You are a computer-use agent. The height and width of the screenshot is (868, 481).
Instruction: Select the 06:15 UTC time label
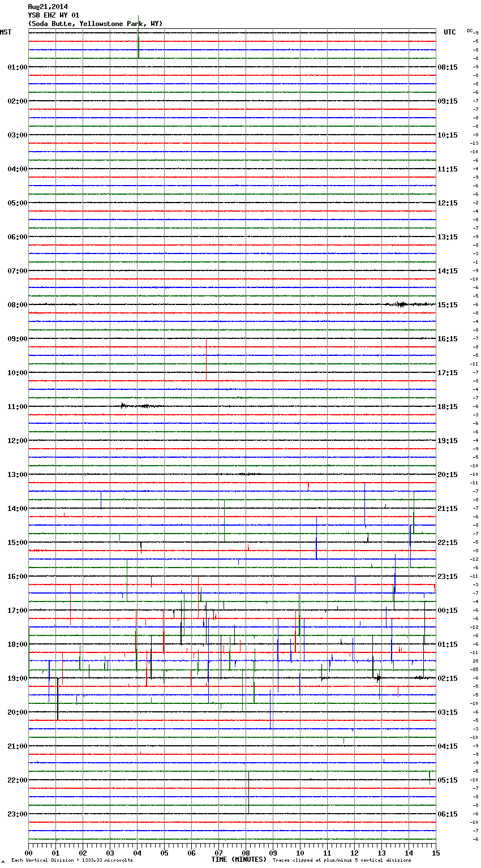(448, 814)
